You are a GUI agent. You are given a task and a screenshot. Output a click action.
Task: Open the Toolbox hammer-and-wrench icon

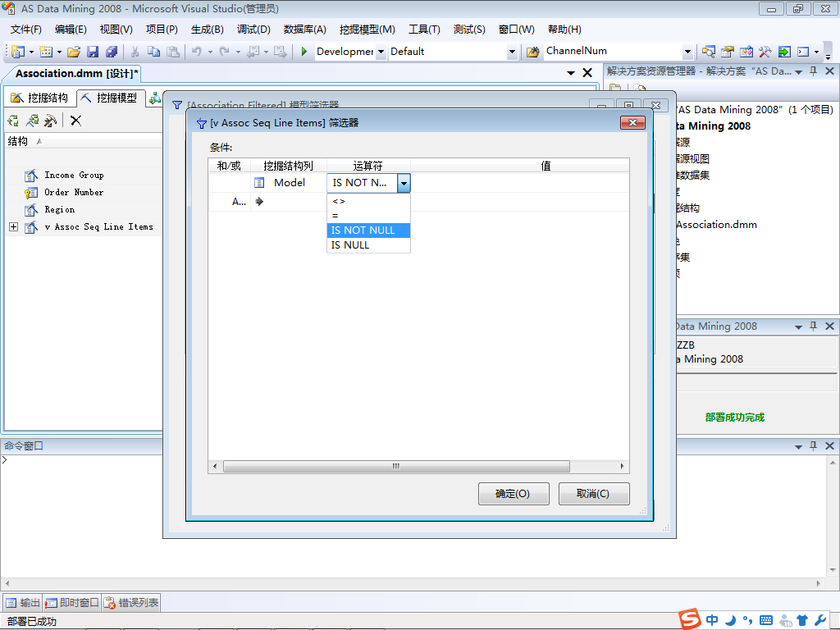click(x=765, y=52)
